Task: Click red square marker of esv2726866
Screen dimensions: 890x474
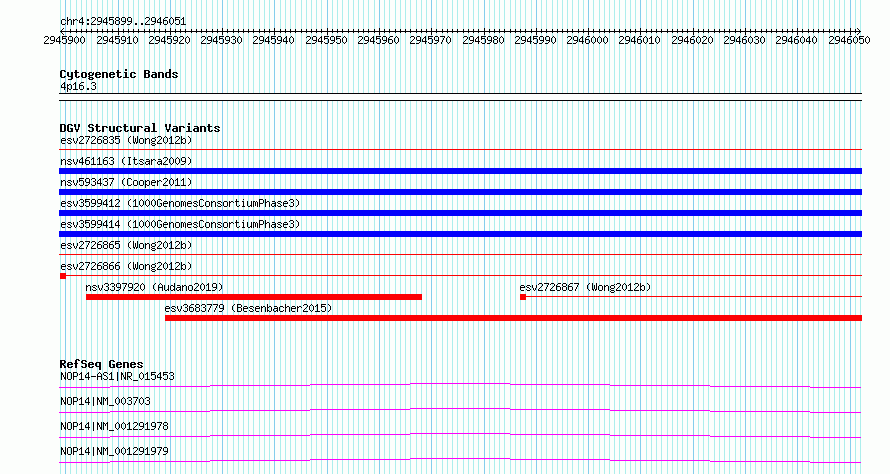Action: click(x=63, y=276)
